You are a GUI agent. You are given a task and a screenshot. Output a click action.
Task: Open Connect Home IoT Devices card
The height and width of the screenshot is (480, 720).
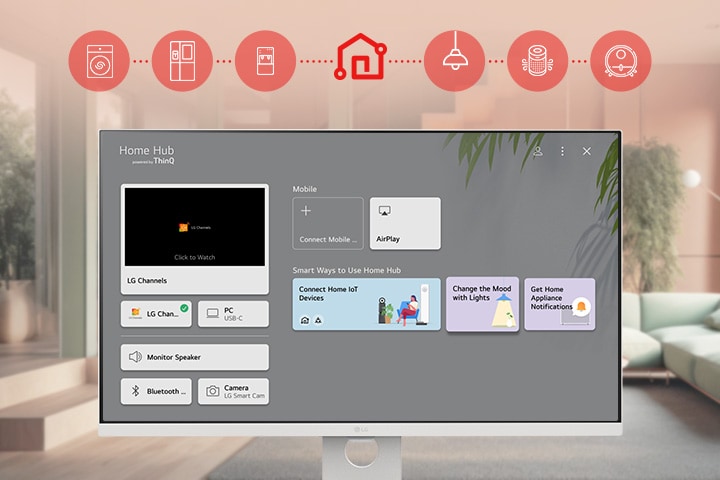366,304
